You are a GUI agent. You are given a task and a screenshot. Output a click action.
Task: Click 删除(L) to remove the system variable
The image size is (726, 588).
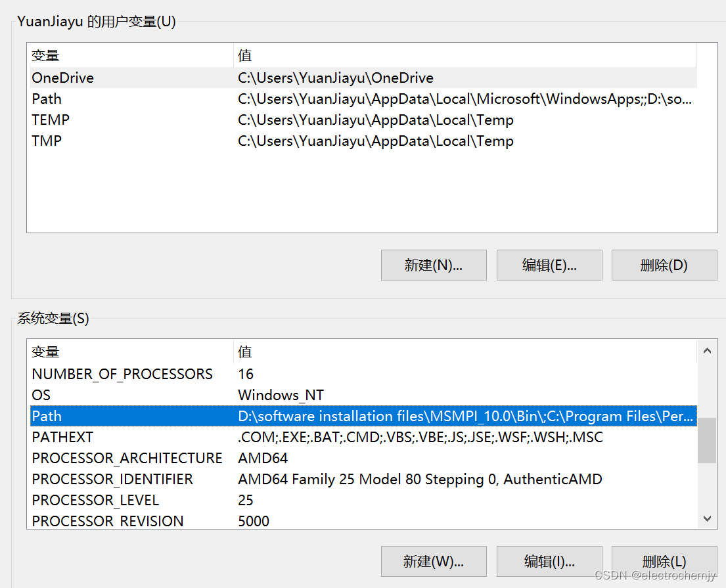tap(664, 561)
